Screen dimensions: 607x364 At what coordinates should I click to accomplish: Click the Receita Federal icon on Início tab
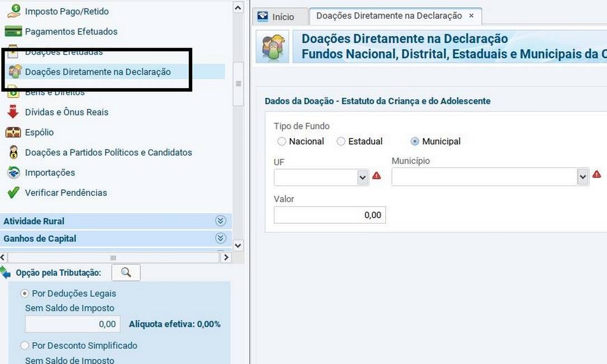click(263, 16)
